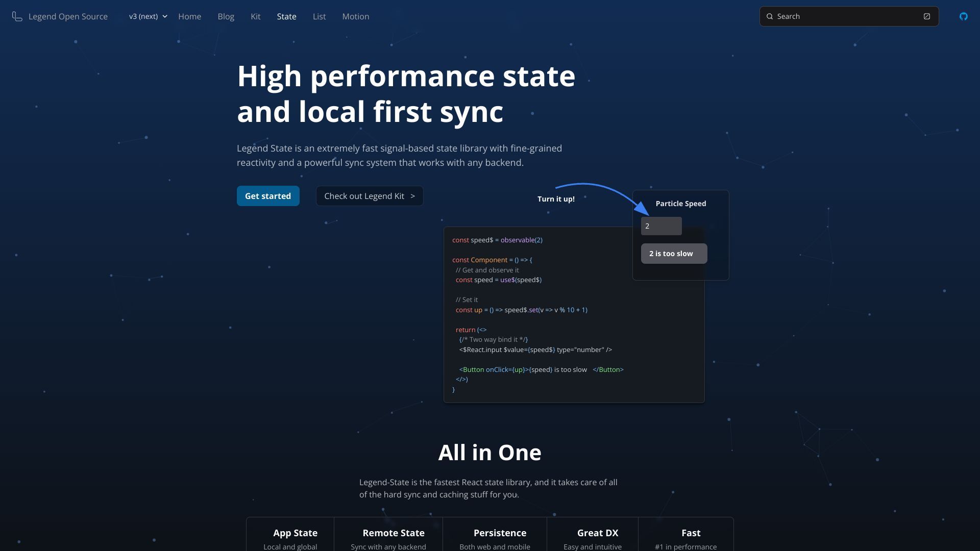Click the Legend logo icon

pyautogui.click(x=17, y=17)
